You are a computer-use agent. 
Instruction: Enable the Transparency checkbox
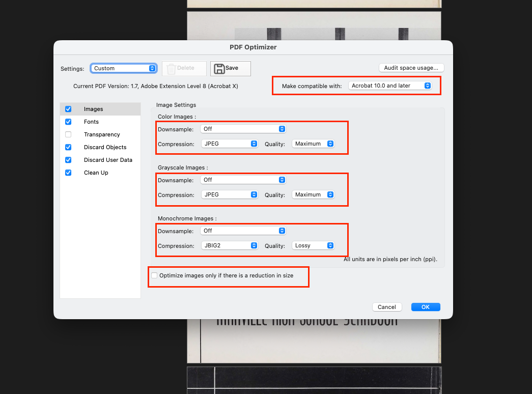[x=68, y=134]
